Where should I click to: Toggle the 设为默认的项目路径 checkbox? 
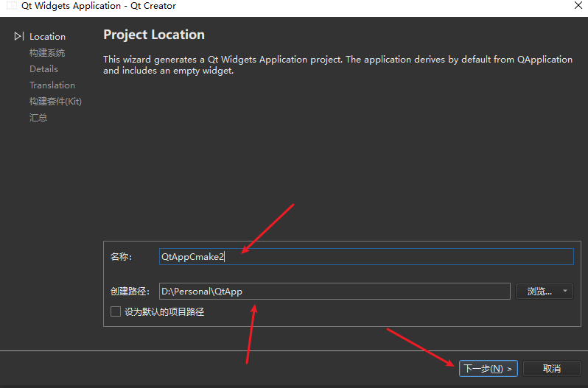point(116,311)
